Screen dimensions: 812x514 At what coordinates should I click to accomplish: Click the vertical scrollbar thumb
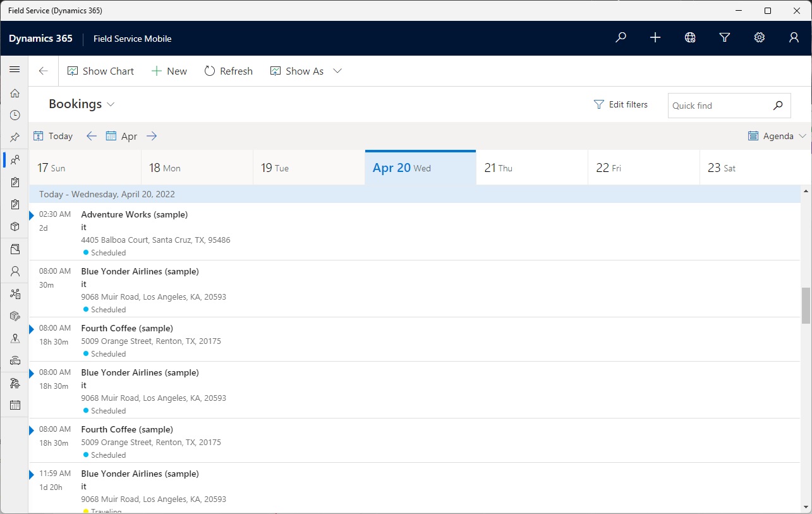806,305
